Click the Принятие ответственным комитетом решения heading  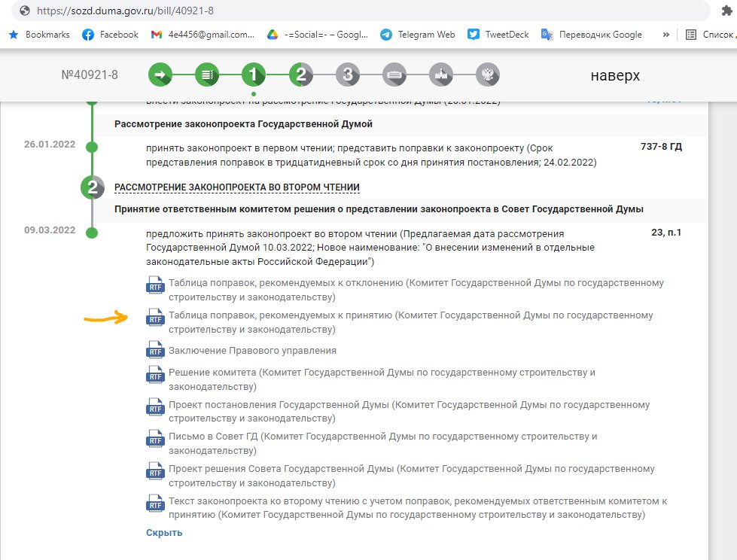(x=379, y=209)
